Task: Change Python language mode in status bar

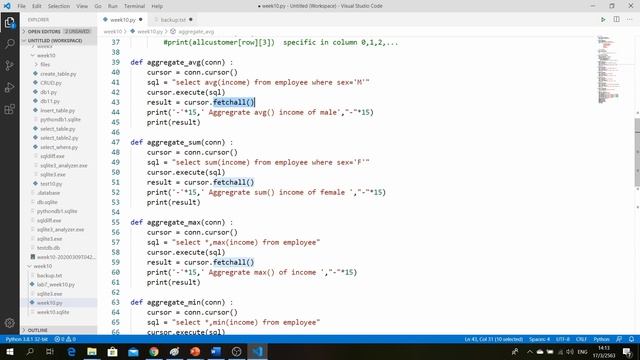Action: (x=601, y=339)
